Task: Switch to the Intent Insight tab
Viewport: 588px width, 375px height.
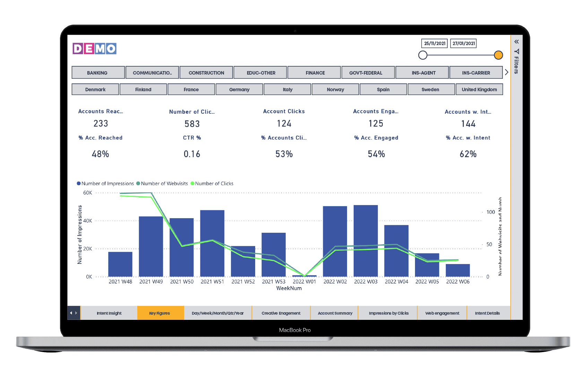Action: (109, 313)
